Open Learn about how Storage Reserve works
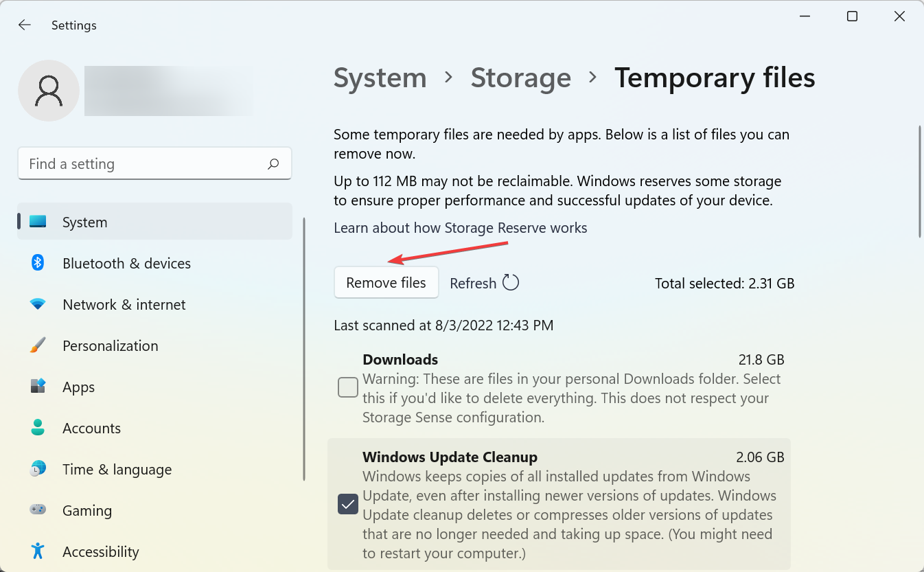This screenshot has width=924, height=572. tap(461, 228)
